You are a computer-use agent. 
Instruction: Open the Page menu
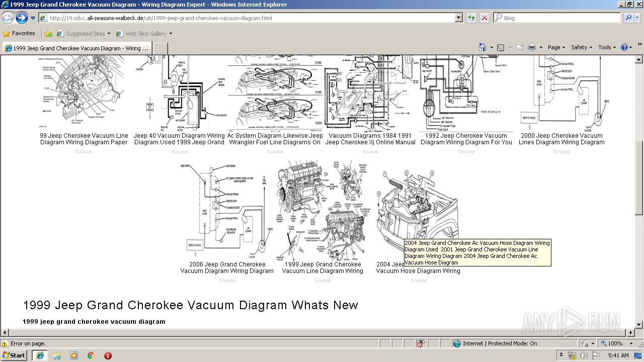[556, 47]
